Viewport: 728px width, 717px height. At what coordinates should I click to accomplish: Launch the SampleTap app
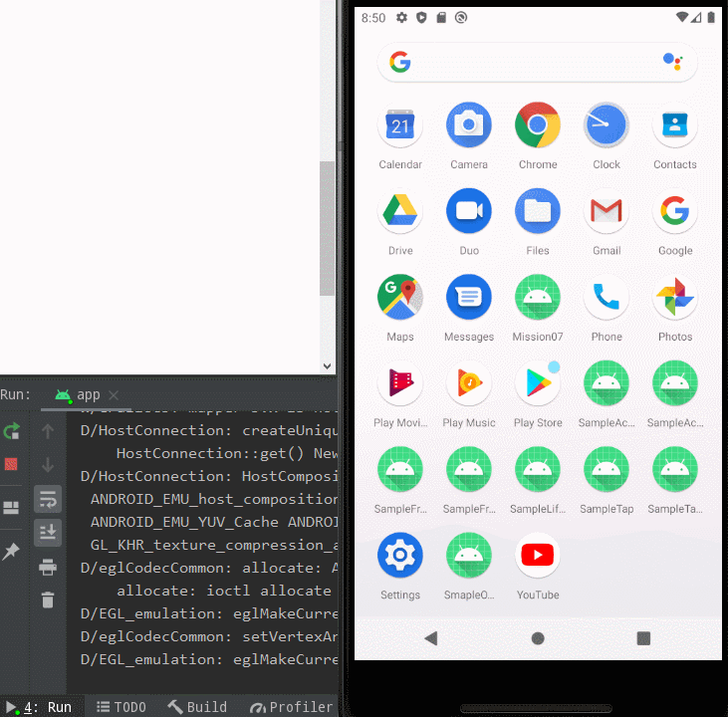click(x=606, y=469)
